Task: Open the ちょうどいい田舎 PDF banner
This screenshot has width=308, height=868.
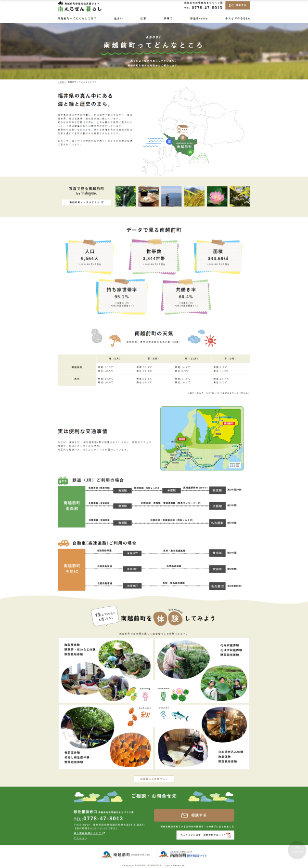Action: tap(205, 835)
